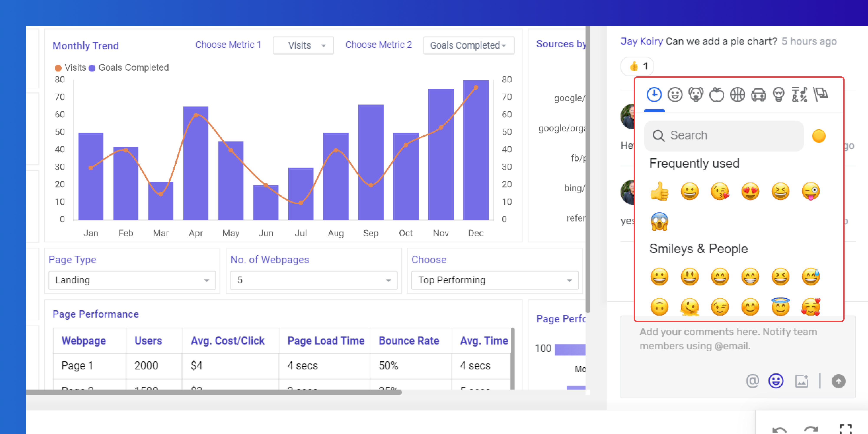Click the @ mention icon
The width and height of the screenshot is (868, 434).
752,381
